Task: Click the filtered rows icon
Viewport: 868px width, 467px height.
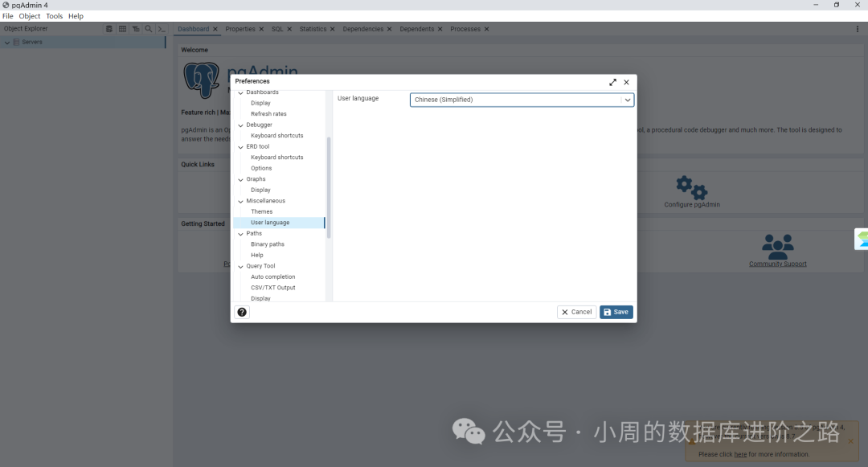Action: [x=136, y=28]
